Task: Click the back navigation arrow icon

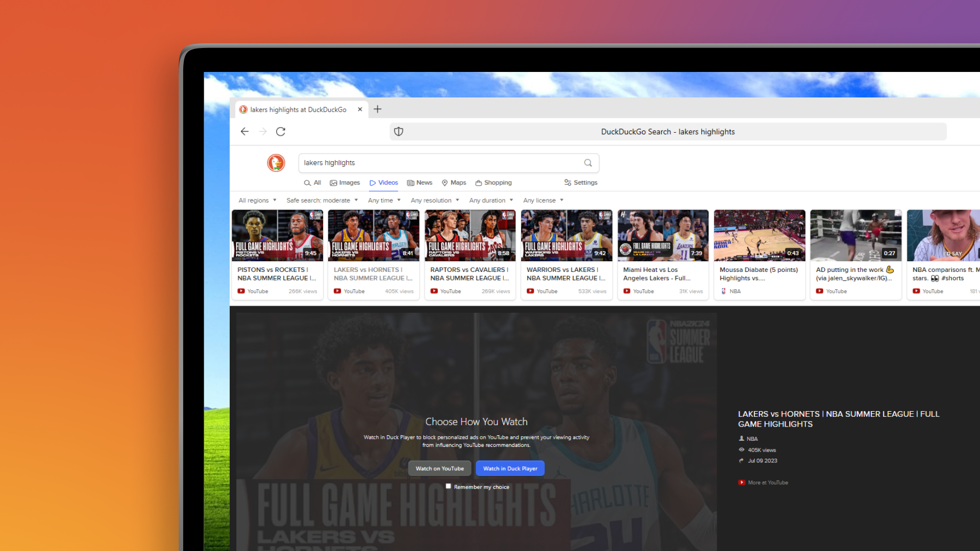Action: (245, 131)
